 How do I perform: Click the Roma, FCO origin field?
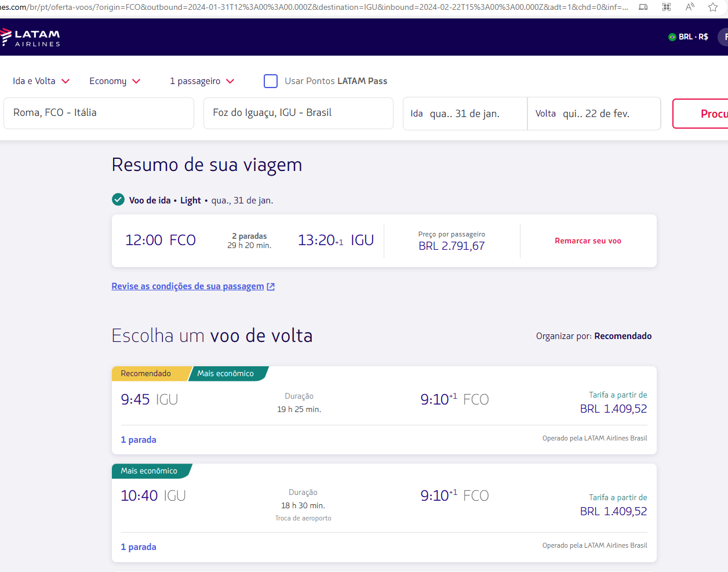pos(99,113)
